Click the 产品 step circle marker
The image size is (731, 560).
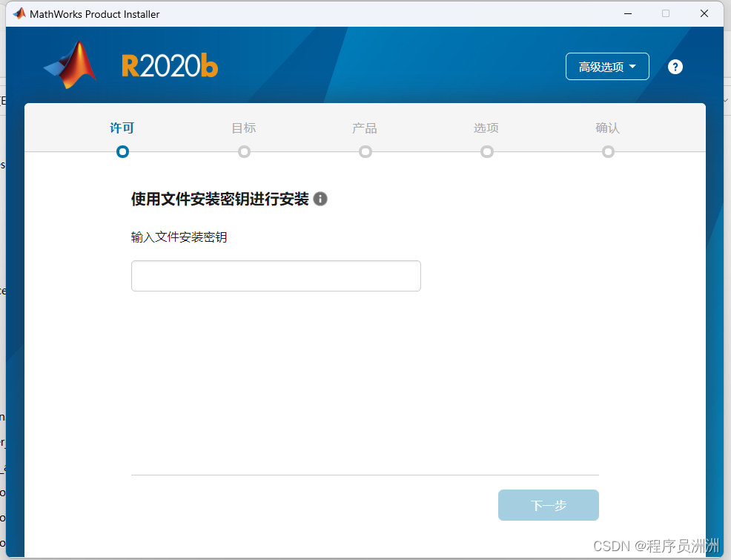pos(365,151)
